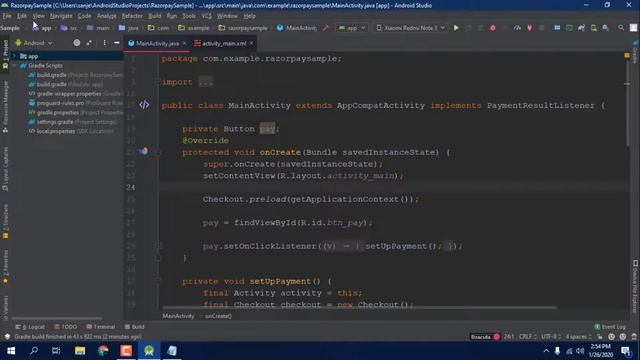Select local.properties in Gradle Scripts

point(71,131)
